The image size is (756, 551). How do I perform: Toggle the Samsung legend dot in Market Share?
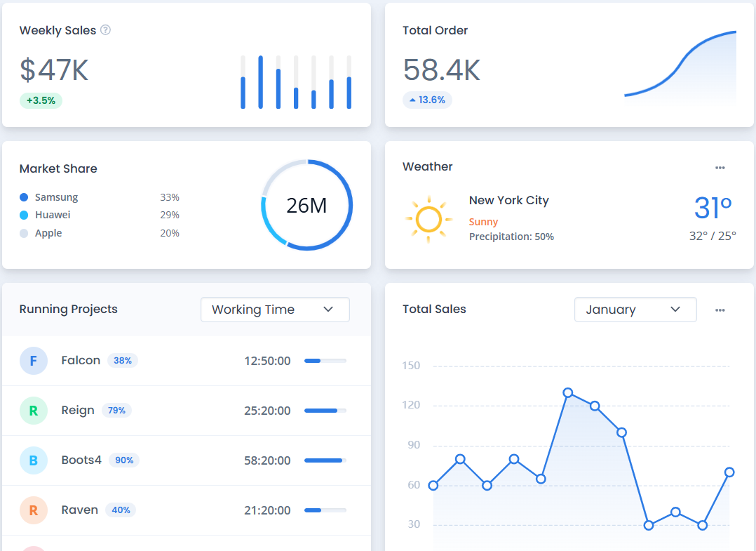tap(24, 198)
